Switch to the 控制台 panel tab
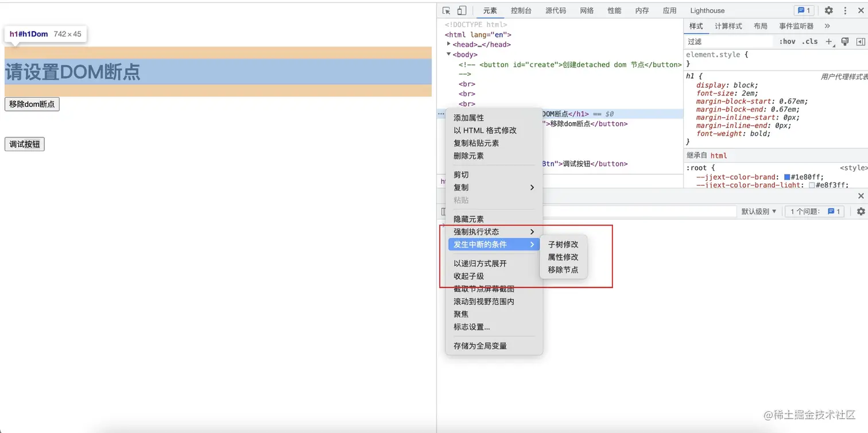The image size is (868, 433). point(521,10)
